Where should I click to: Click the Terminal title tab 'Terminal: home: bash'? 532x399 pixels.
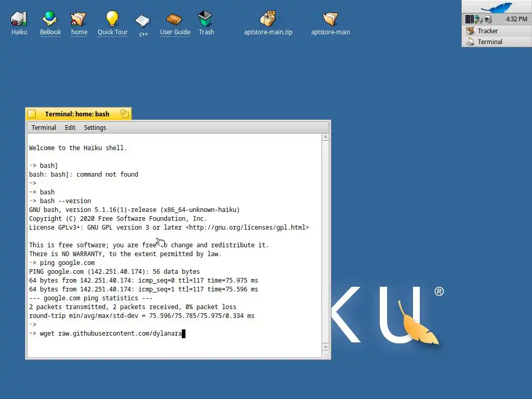77,114
